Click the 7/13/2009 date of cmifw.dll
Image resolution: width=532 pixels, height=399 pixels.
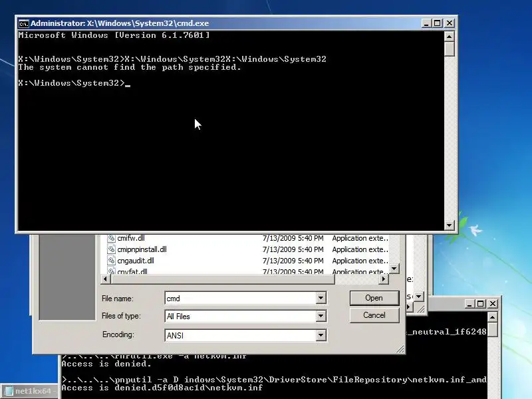(x=293, y=238)
